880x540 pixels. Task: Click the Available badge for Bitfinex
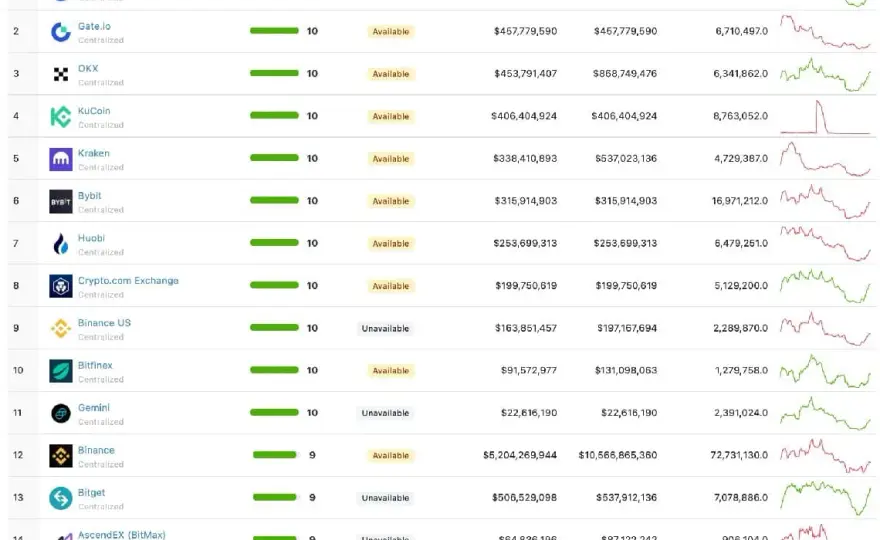point(391,370)
